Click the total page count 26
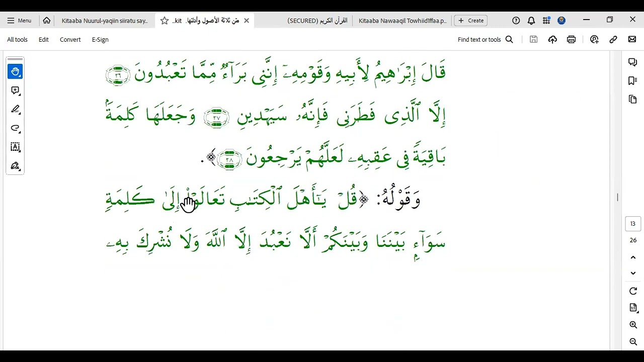The height and width of the screenshot is (362, 644). click(633, 240)
